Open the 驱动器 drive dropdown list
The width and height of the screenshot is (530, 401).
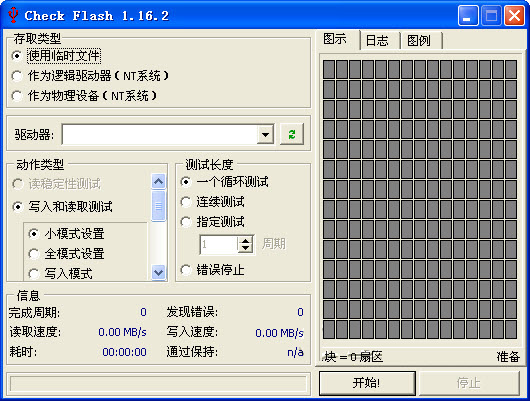tap(265, 135)
